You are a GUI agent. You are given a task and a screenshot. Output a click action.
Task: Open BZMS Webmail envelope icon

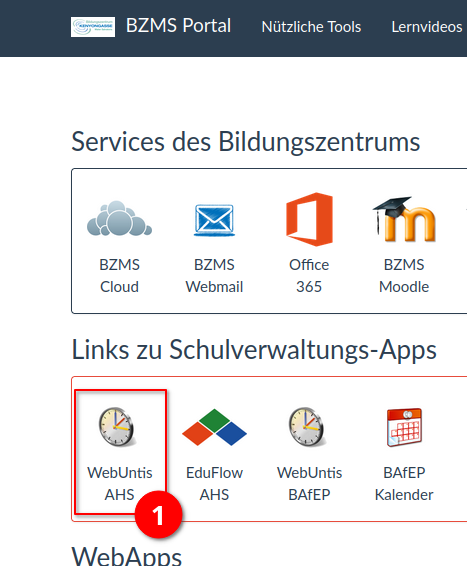214,220
